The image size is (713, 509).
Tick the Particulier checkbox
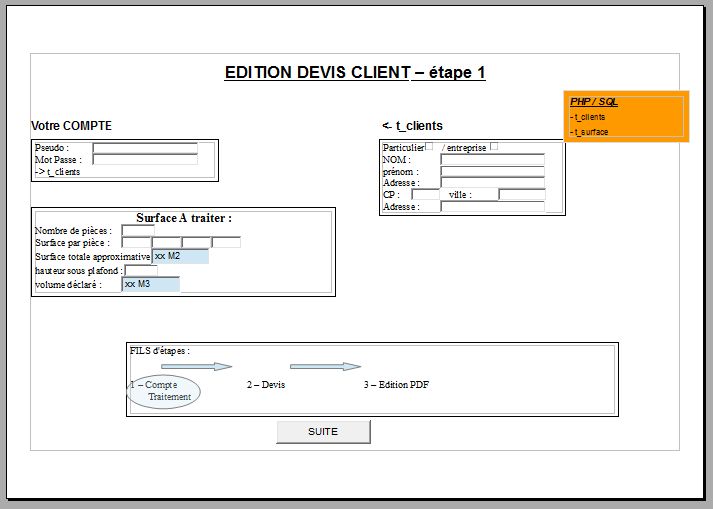click(x=429, y=146)
